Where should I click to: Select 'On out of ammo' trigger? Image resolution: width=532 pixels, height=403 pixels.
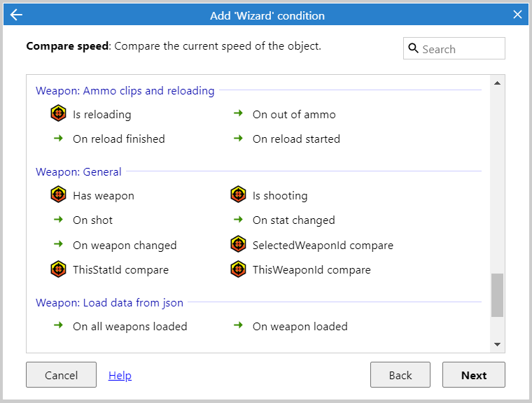pyautogui.click(x=293, y=114)
